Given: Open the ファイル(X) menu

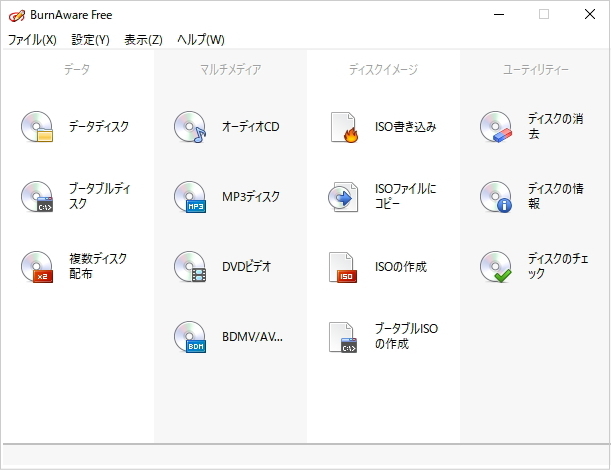Looking at the screenshot, I should tap(32, 40).
